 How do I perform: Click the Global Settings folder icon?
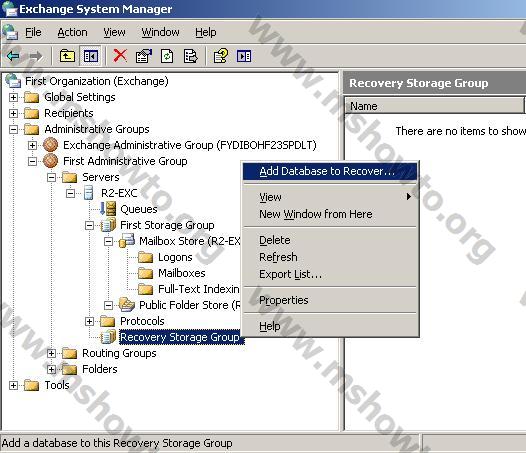pyautogui.click(x=32, y=97)
